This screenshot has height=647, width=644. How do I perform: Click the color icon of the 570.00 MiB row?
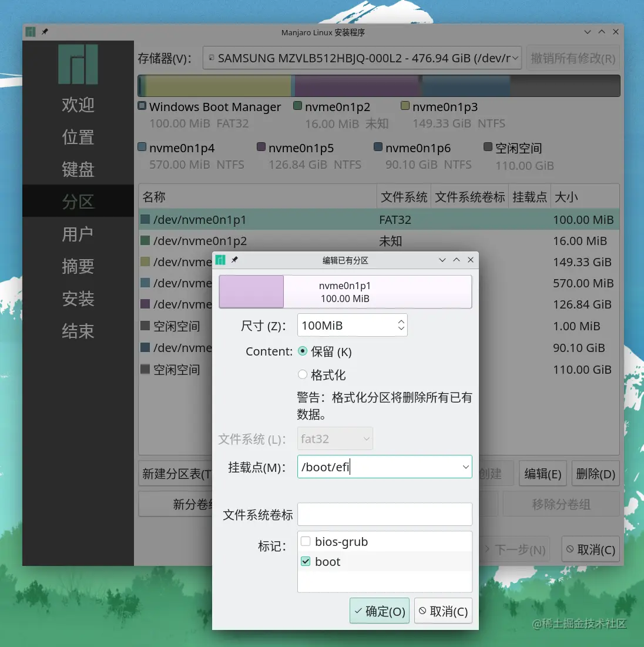click(145, 283)
